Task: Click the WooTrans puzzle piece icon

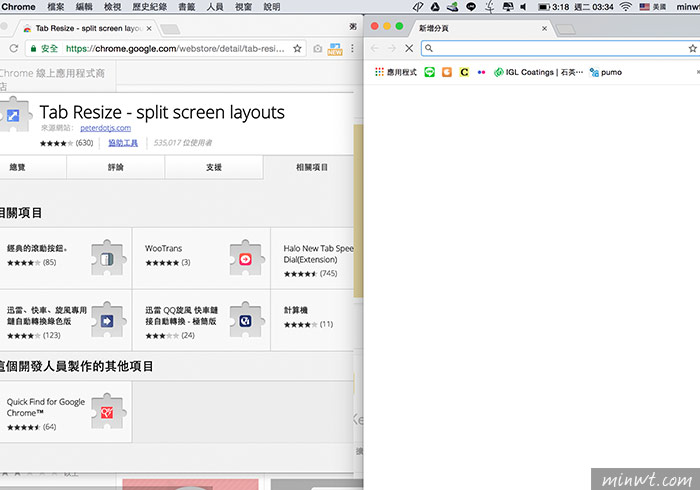Action: pos(245,259)
